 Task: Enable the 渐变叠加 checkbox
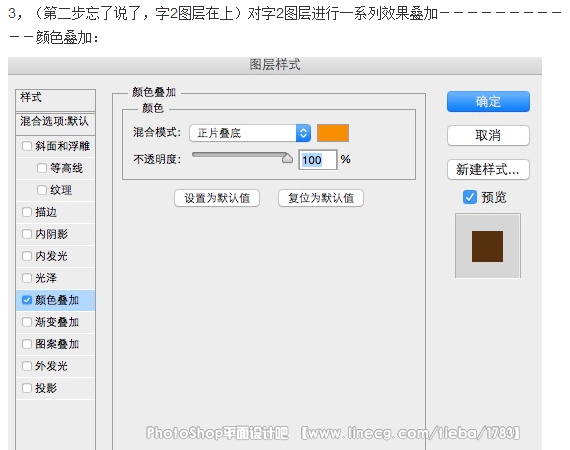[x=27, y=322]
